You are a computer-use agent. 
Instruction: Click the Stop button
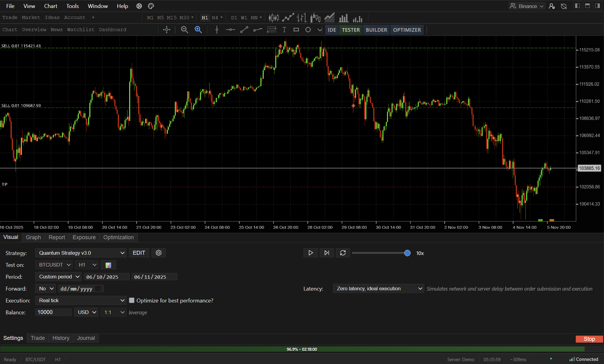tap(589, 339)
